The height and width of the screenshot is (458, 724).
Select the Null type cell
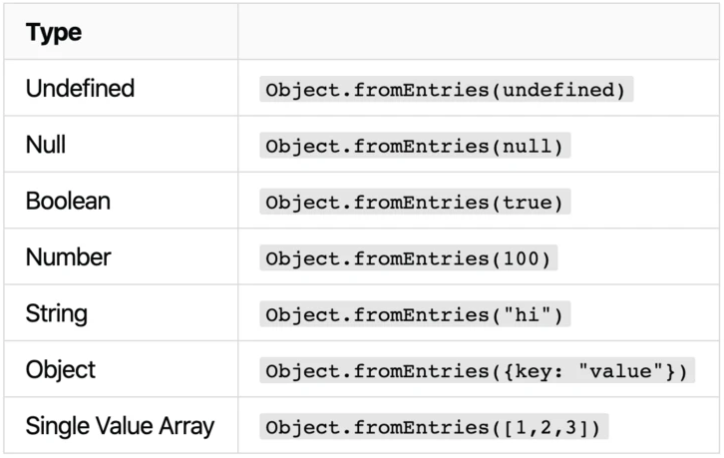(121, 145)
